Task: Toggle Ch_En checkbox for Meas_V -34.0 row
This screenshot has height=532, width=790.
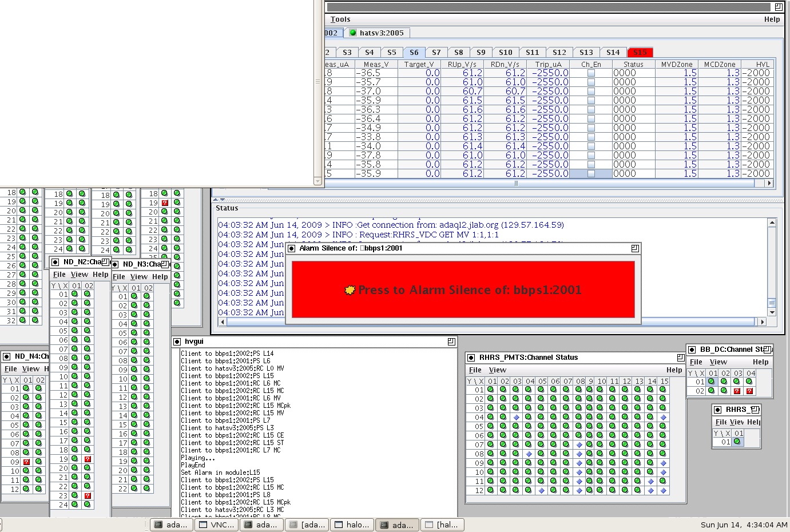Action: click(591, 146)
